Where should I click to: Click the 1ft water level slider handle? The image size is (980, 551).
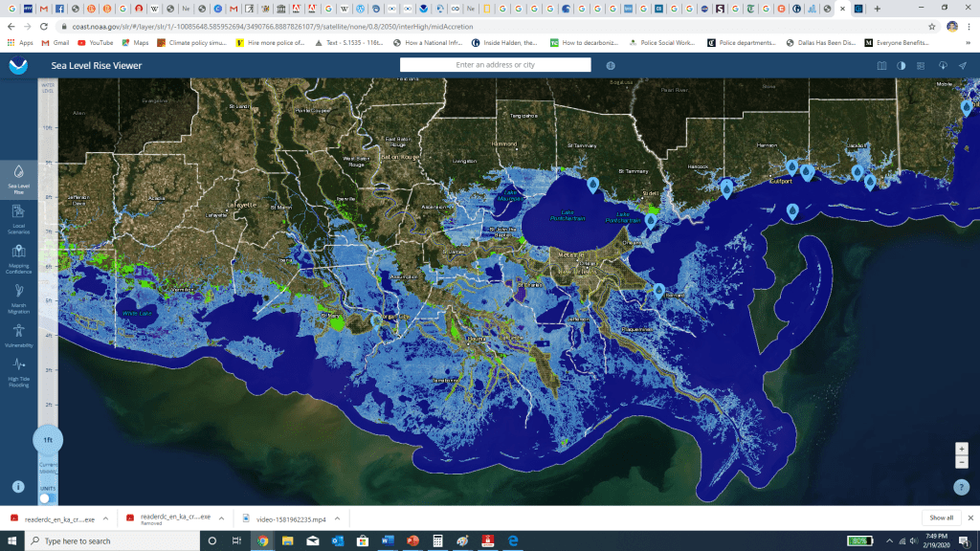[x=48, y=440]
